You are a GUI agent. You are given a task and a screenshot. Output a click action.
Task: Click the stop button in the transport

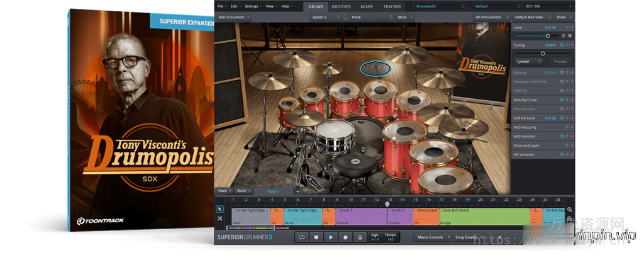(x=316, y=237)
